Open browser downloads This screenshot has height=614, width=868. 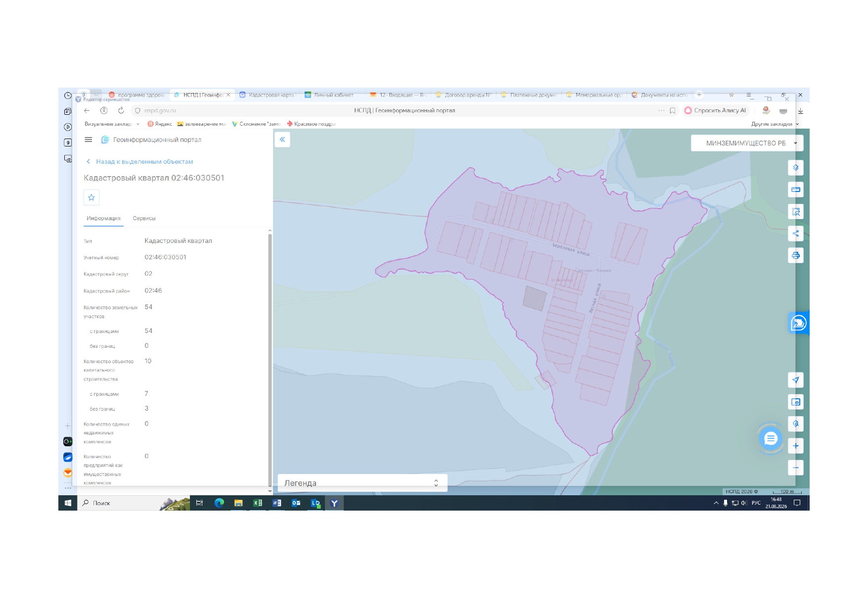pos(800,111)
